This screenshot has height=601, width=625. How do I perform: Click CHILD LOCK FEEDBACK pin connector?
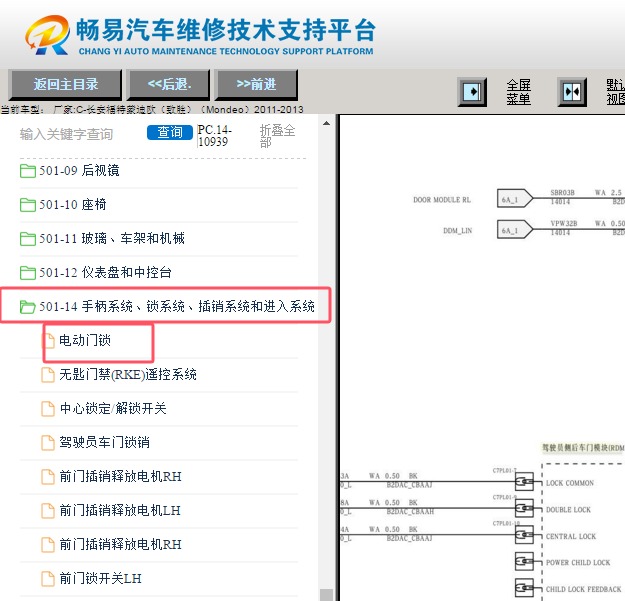tap(524, 587)
